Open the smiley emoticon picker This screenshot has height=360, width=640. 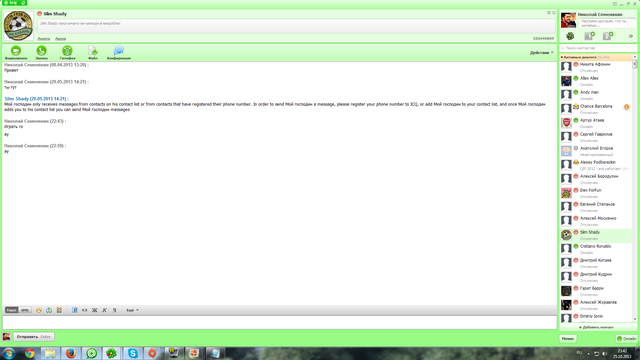[x=39, y=310]
